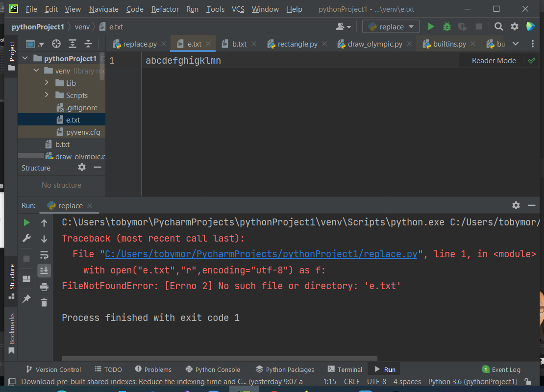Open Run panel settings gear
544x392 pixels.
pyautogui.click(x=516, y=205)
